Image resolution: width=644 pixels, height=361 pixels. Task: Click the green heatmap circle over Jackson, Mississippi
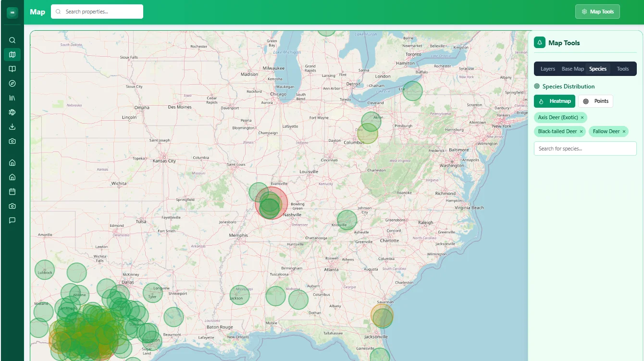tap(239, 296)
